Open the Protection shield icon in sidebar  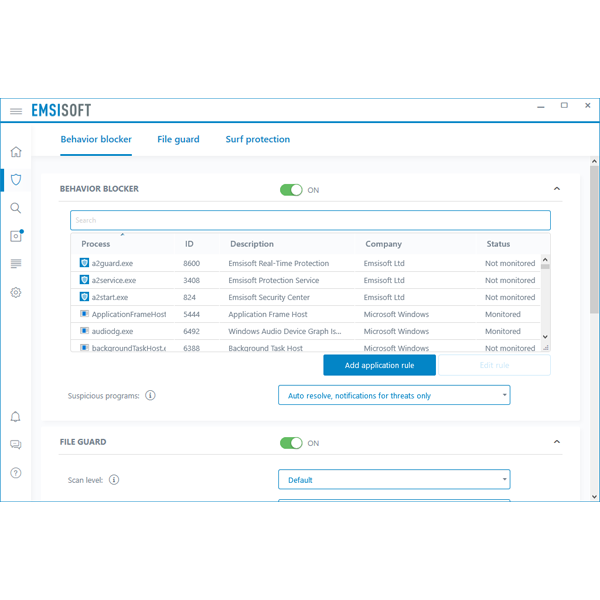(16, 179)
